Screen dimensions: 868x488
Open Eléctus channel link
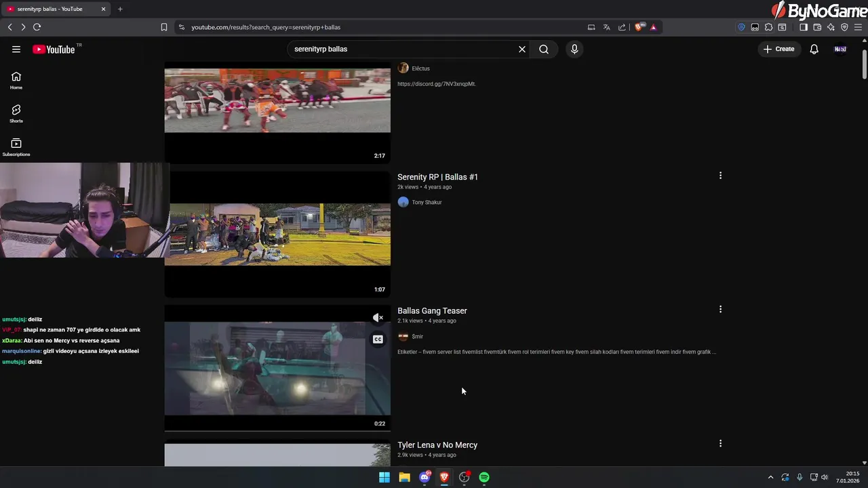(x=420, y=68)
